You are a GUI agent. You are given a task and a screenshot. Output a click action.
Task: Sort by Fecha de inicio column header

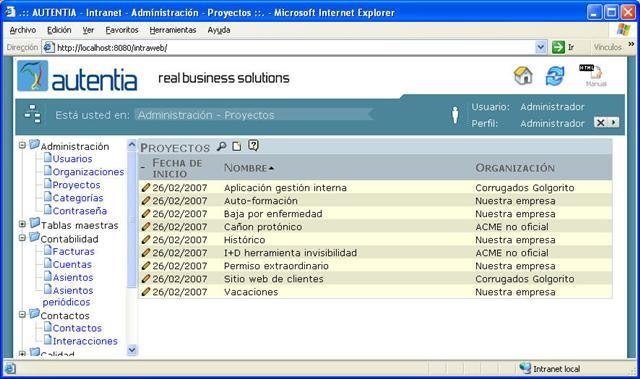(177, 168)
